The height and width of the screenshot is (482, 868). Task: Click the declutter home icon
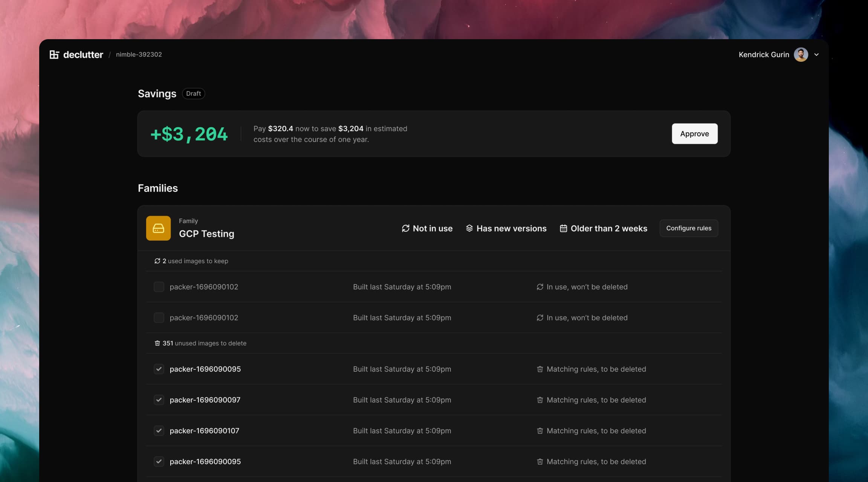pyautogui.click(x=53, y=55)
